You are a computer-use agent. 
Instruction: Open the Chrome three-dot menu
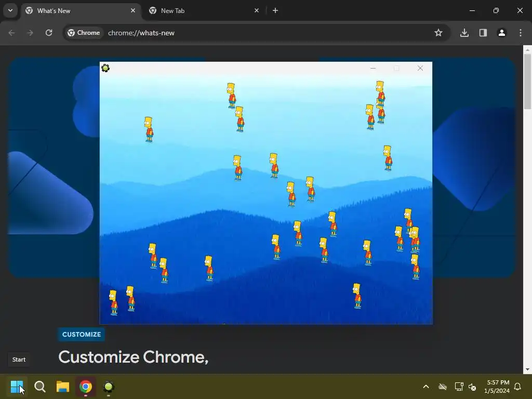coord(521,33)
